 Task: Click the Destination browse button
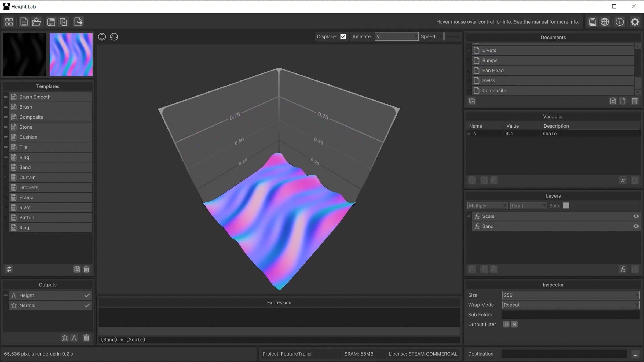(635, 354)
